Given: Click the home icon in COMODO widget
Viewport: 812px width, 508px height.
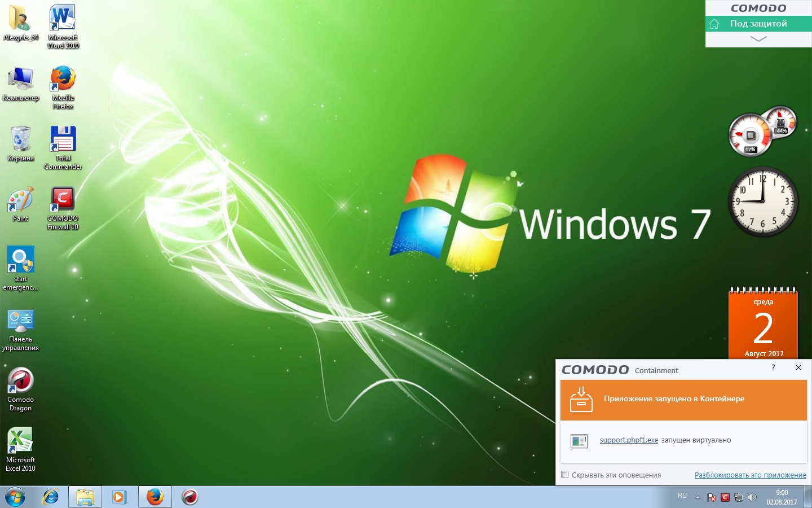Looking at the screenshot, I should pos(714,24).
